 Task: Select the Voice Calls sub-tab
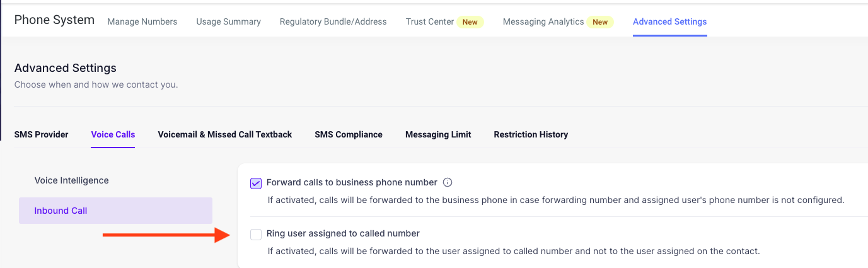pyautogui.click(x=113, y=134)
